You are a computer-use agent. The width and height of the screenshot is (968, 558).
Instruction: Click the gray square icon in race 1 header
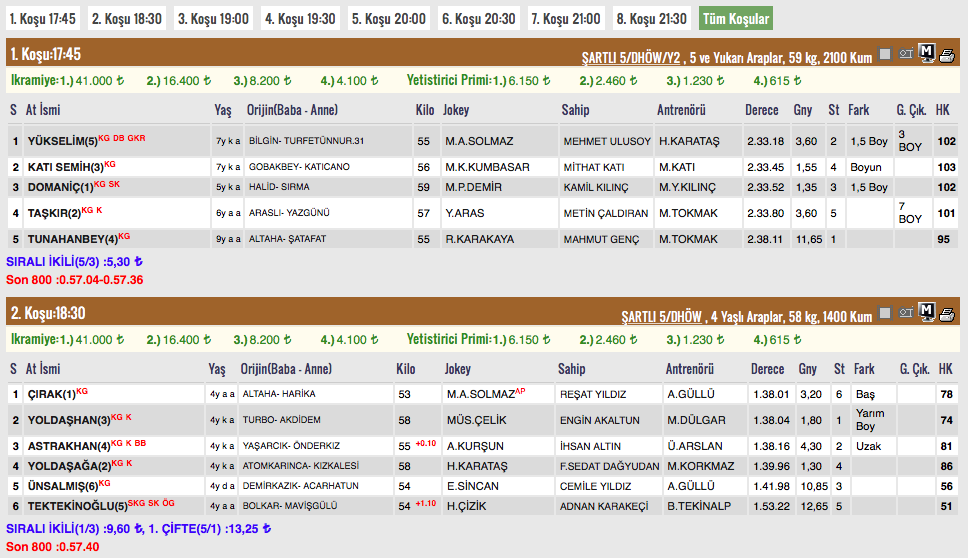885,55
